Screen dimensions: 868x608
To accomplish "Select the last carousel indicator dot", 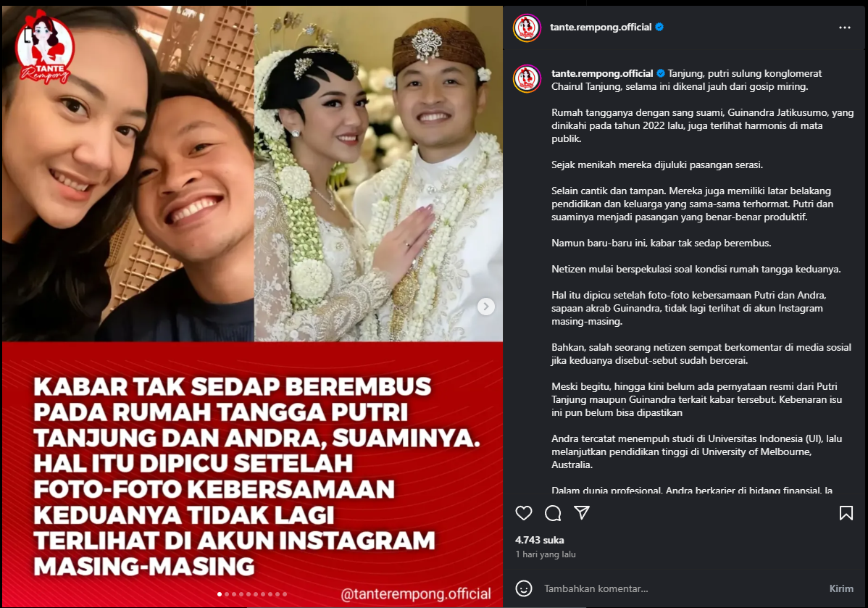I will coord(285,594).
